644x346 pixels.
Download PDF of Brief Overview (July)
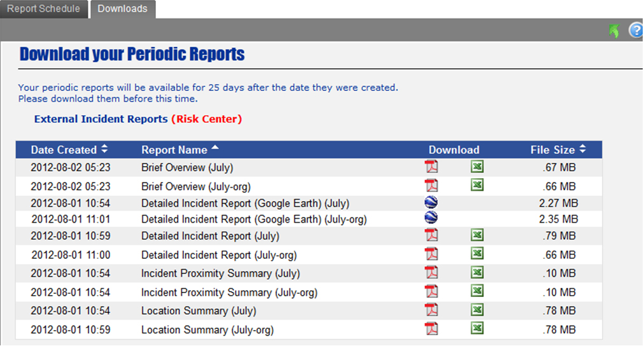(x=431, y=167)
